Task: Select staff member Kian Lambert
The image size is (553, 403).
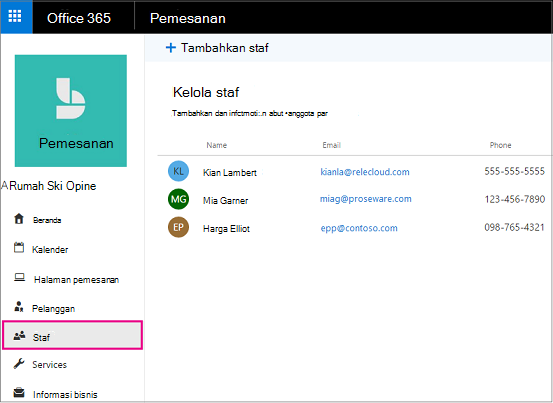Action: 230,172
